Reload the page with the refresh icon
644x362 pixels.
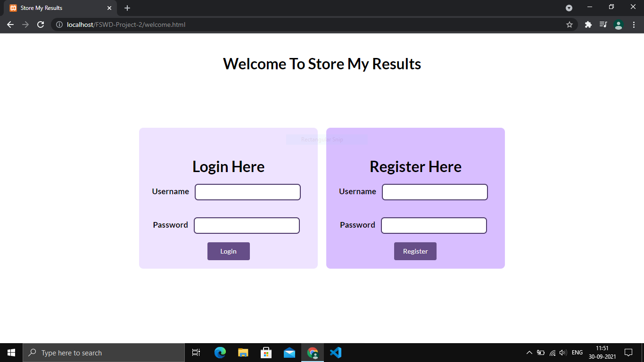point(40,25)
